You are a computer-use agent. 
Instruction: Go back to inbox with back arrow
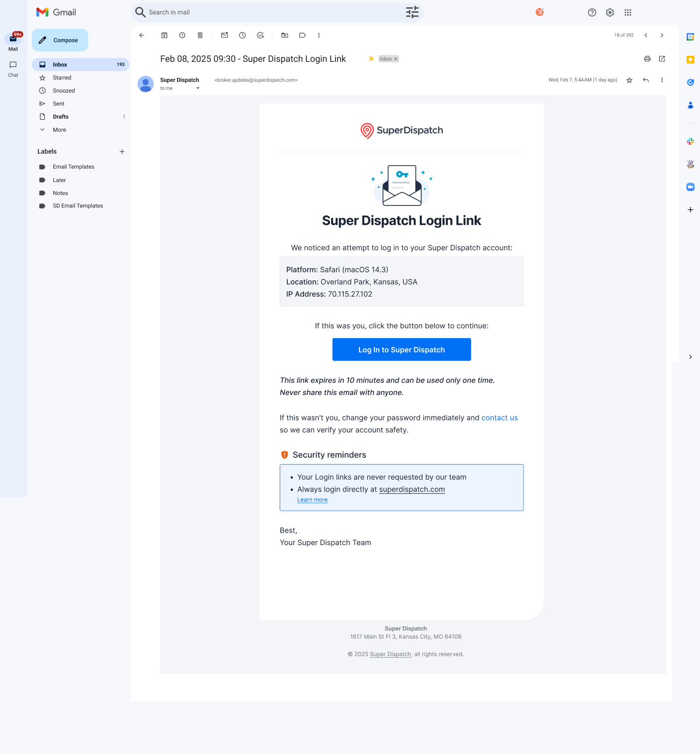(142, 35)
